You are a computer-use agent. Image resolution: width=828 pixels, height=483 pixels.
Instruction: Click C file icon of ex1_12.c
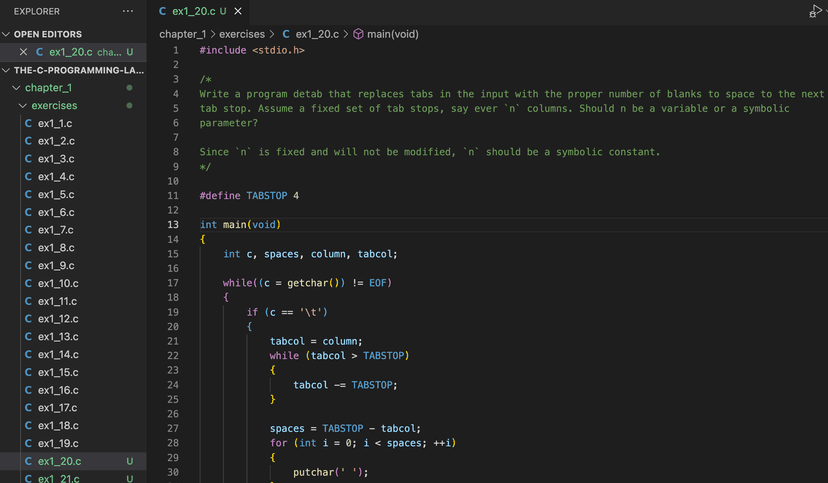[x=28, y=319]
